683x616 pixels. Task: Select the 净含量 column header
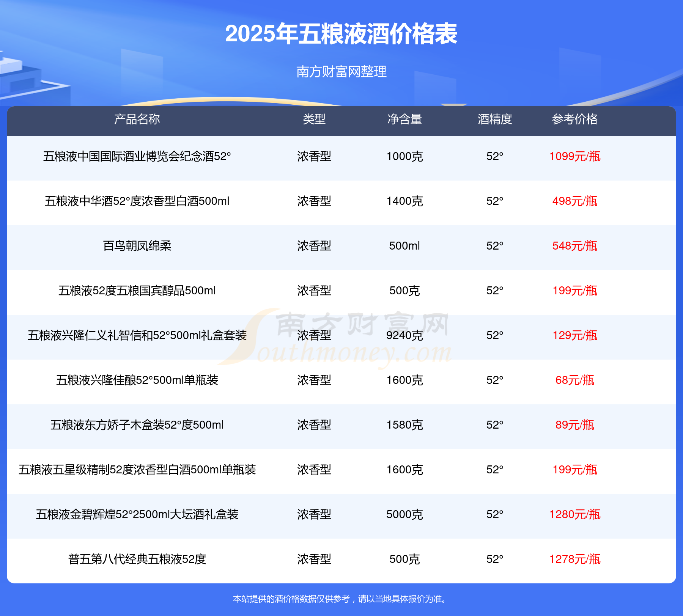tap(404, 119)
